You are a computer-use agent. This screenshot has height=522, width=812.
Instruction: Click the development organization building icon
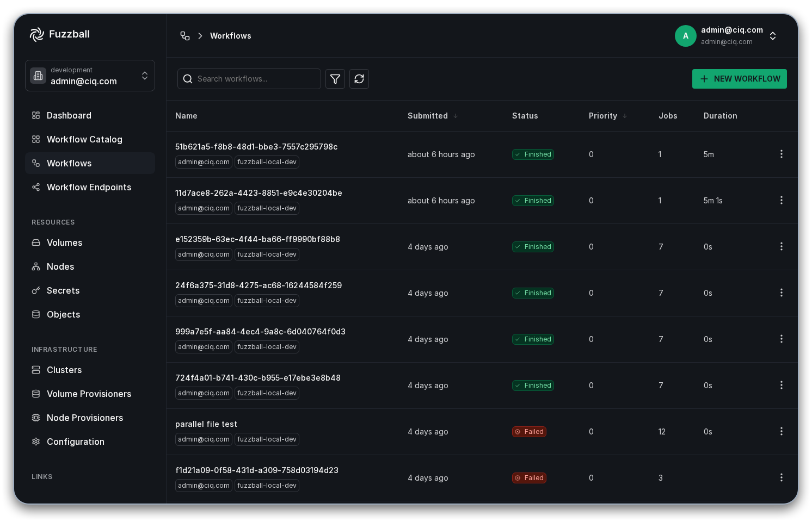pyautogui.click(x=38, y=76)
